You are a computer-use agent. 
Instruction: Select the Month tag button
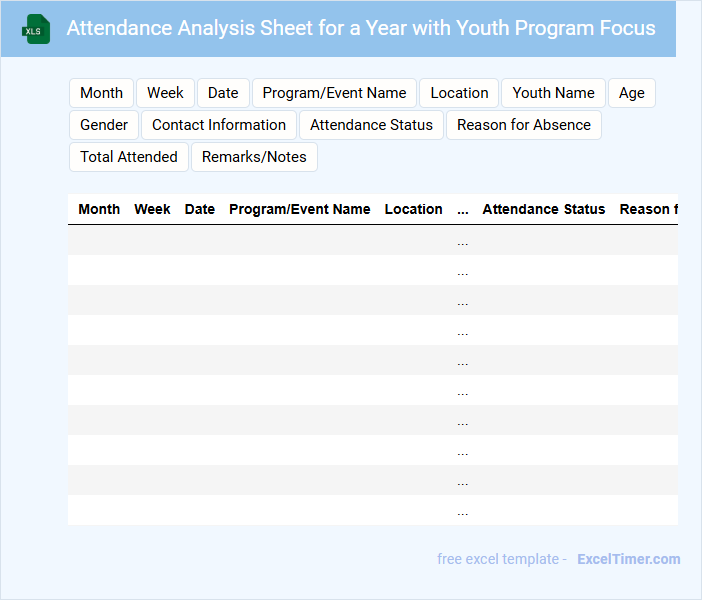(101, 93)
